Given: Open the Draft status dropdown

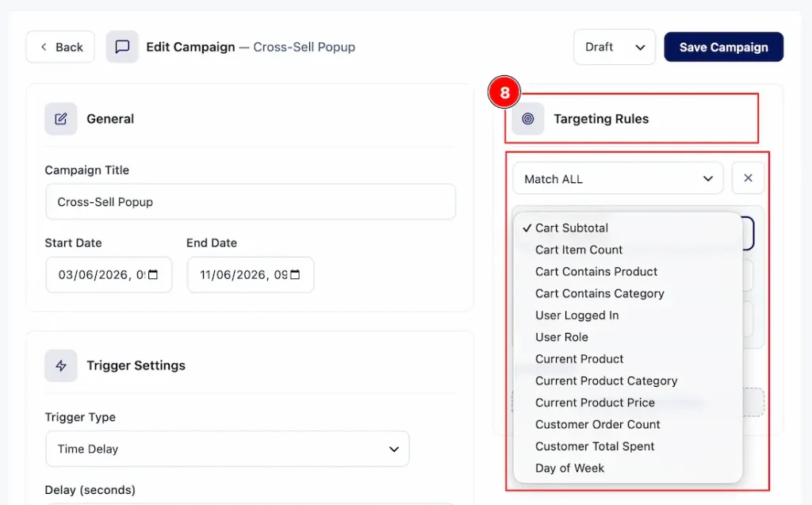Looking at the screenshot, I should tap(615, 47).
